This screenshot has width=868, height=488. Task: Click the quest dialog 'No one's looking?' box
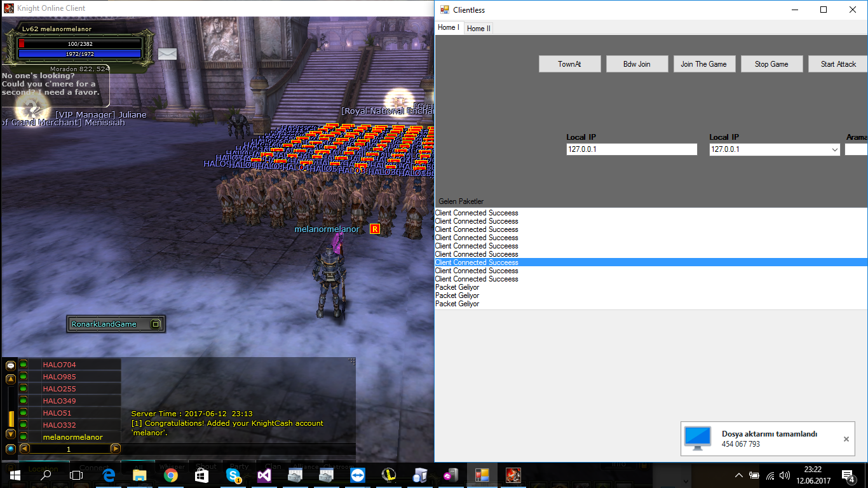[55, 85]
